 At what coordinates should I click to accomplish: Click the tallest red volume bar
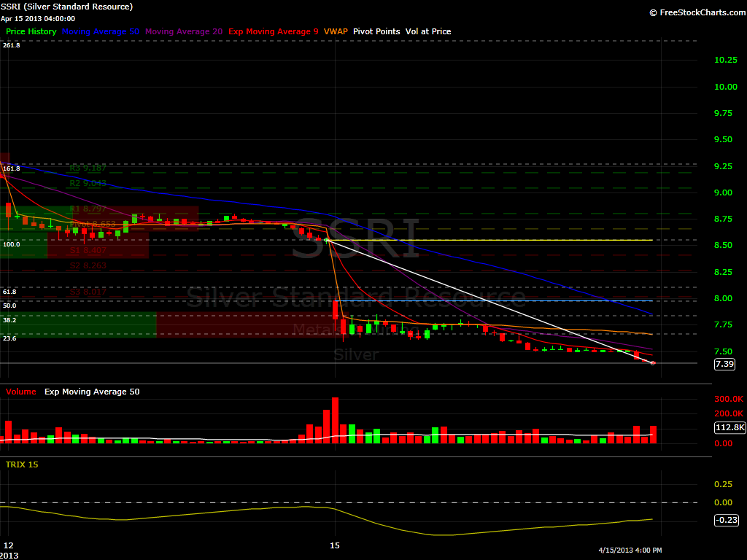click(336, 421)
